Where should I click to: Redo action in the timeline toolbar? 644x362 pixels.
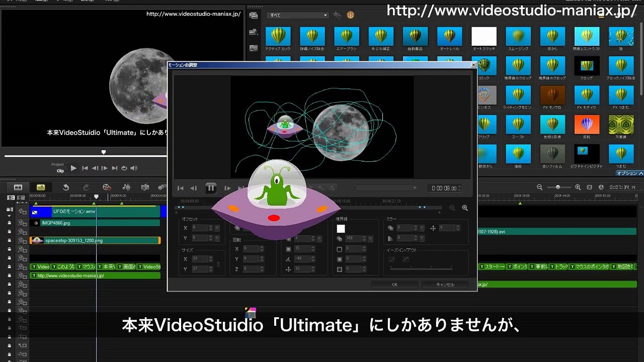click(86, 188)
